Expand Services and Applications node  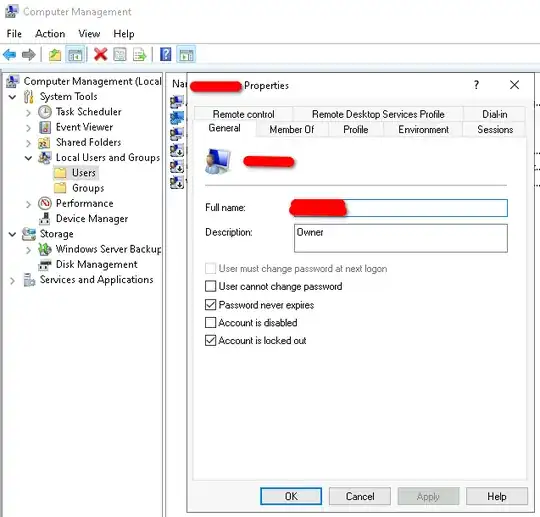[x=12, y=280]
